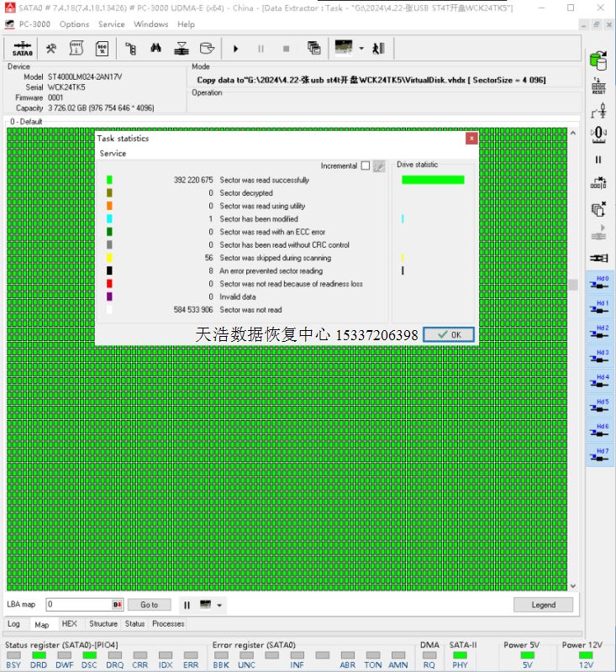Click the RESET icon in right sidebar
This screenshot has height=672, width=616.
tap(598, 87)
